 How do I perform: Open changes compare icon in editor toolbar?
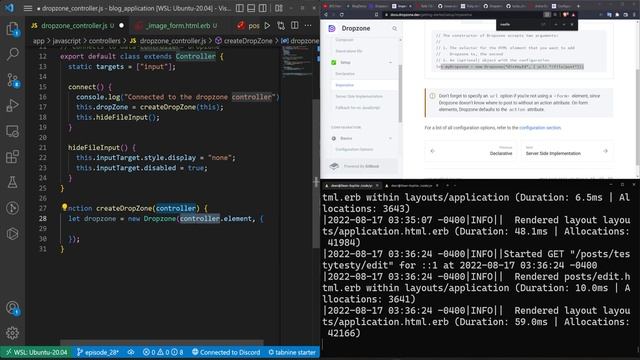[x=281, y=25]
